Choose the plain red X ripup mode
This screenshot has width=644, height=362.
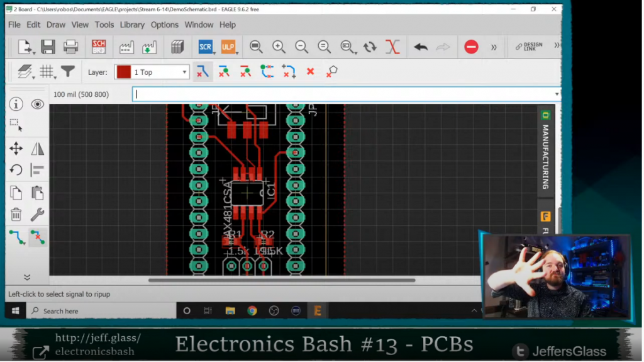point(311,72)
